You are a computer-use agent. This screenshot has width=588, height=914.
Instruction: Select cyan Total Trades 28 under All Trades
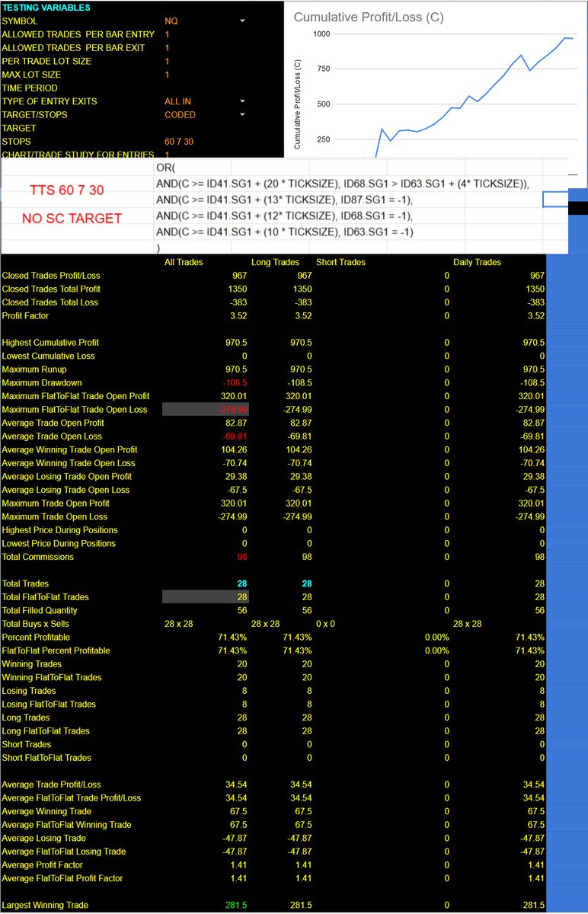[243, 583]
